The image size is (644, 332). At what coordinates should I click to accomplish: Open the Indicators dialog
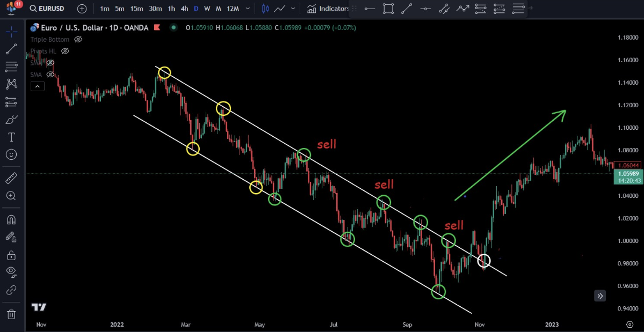tap(328, 9)
